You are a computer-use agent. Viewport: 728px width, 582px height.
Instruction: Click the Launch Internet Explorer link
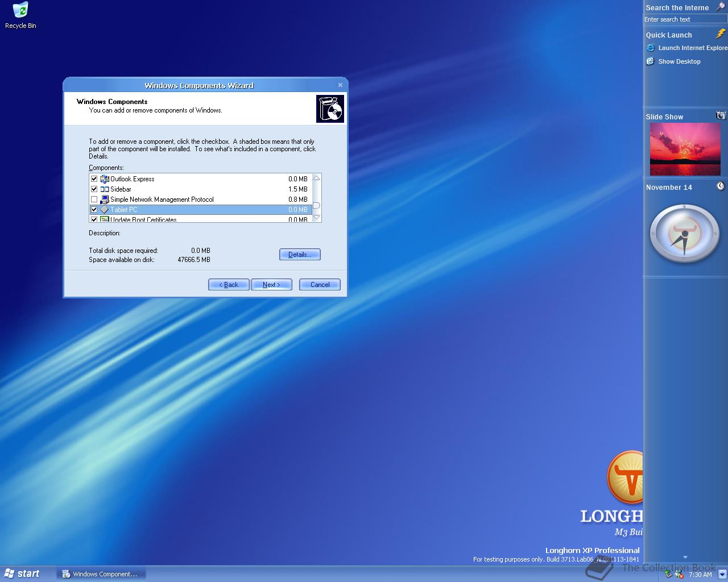tap(693, 48)
